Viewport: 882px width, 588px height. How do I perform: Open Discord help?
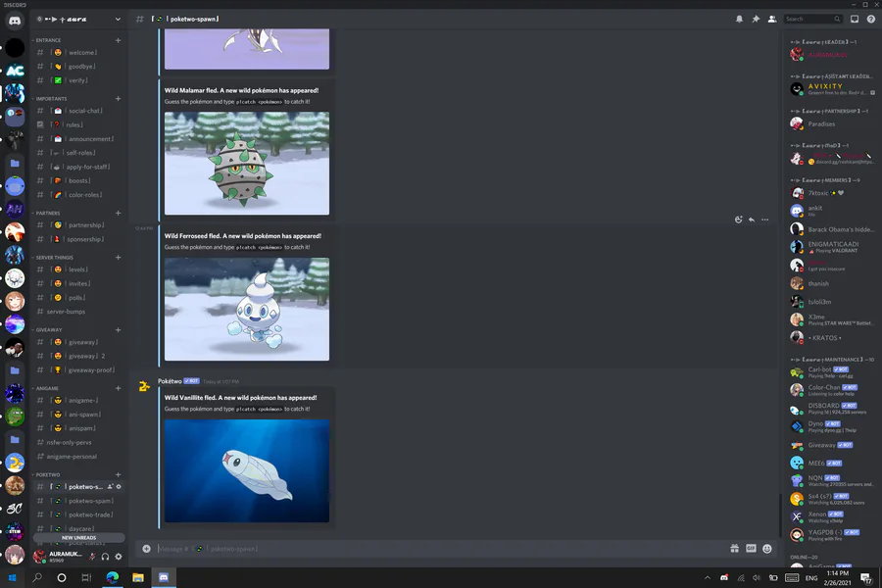871,20
